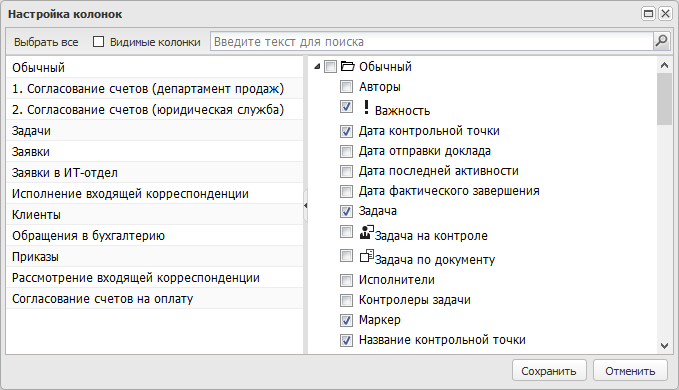This screenshot has height=390, width=679.
Task: Click Контролеры задачи tree label
Action: click(x=414, y=300)
